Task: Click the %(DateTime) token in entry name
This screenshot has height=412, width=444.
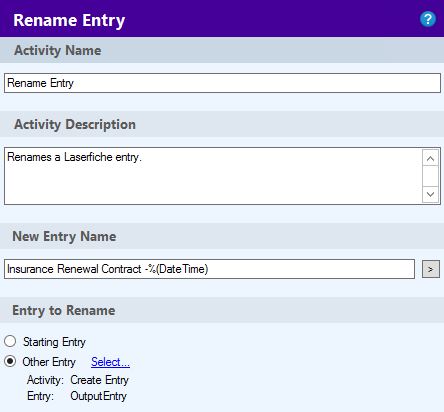Action: (x=178, y=269)
